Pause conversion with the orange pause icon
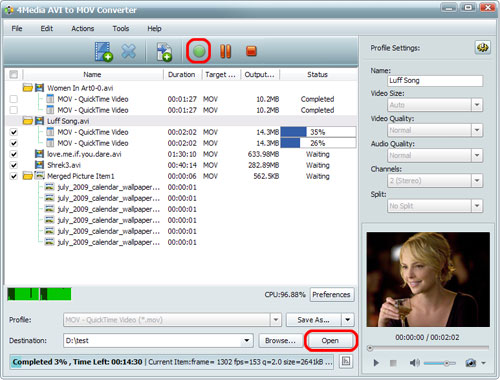Viewport: 500px width, 380px height. (x=225, y=51)
